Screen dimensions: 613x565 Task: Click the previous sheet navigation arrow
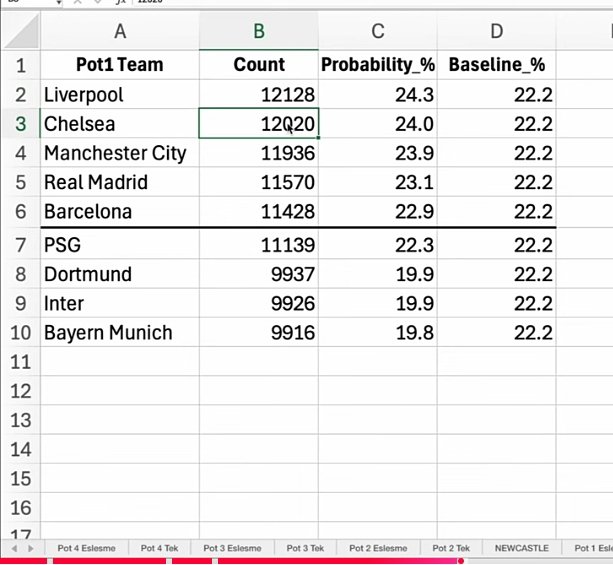click(13, 549)
